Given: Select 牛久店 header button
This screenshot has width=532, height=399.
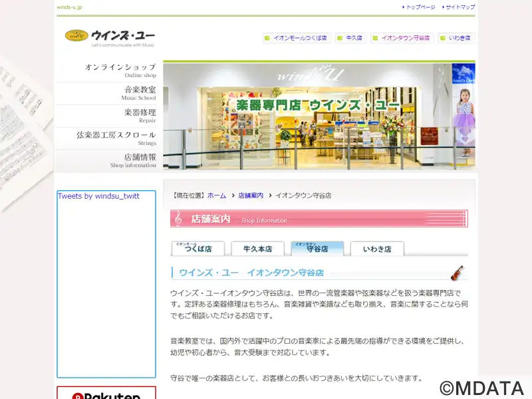Looking at the screenshot, I should click(350, 38).
